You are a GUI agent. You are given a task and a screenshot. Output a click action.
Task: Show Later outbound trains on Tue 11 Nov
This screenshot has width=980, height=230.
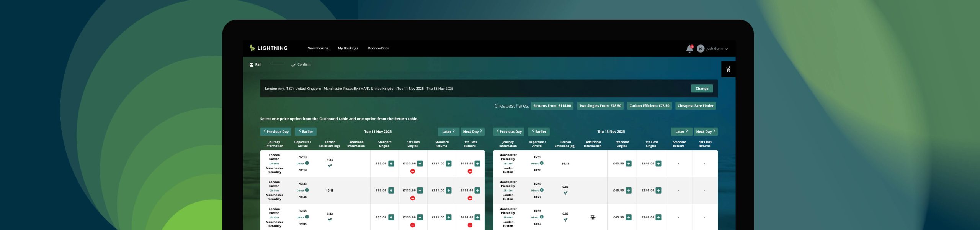click(x=448, y=131)
